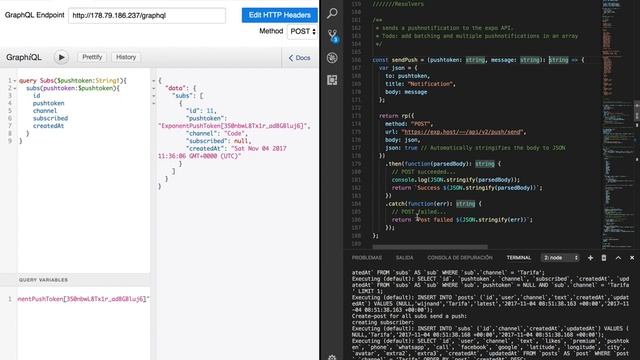This screenshot has width=640, height=360.
Task: Maximize terminal panel with up chevron
Action: 618,258
